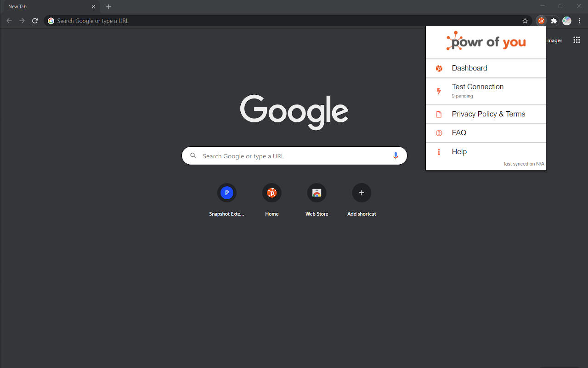Restore down the Chrome window
588x368 pixels.
coord(561,6)
